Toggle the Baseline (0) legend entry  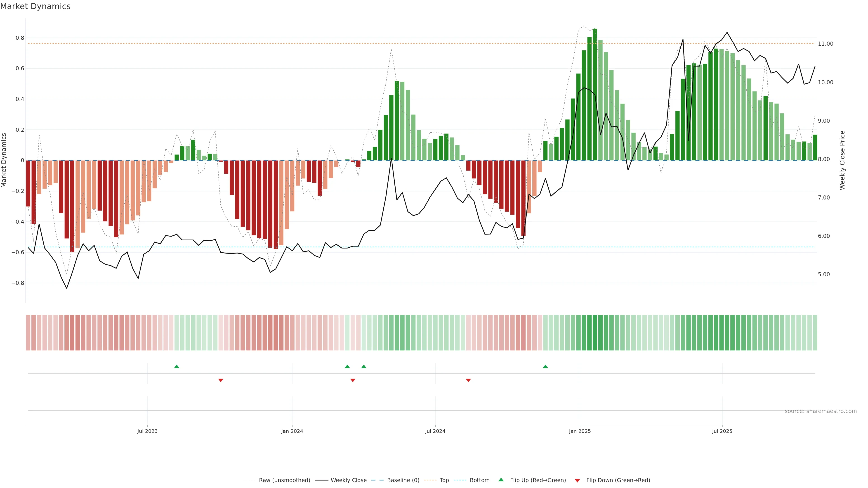click(403, 480)
